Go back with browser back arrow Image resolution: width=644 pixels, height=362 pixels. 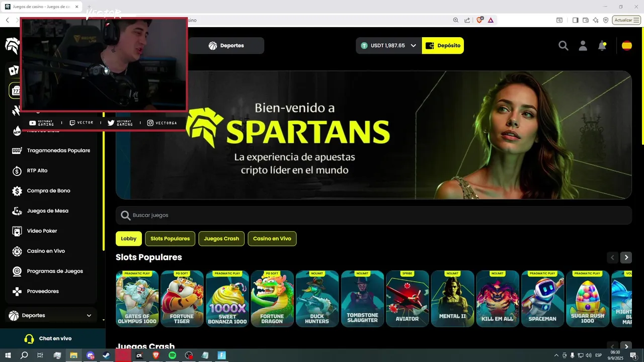point(8,20)
